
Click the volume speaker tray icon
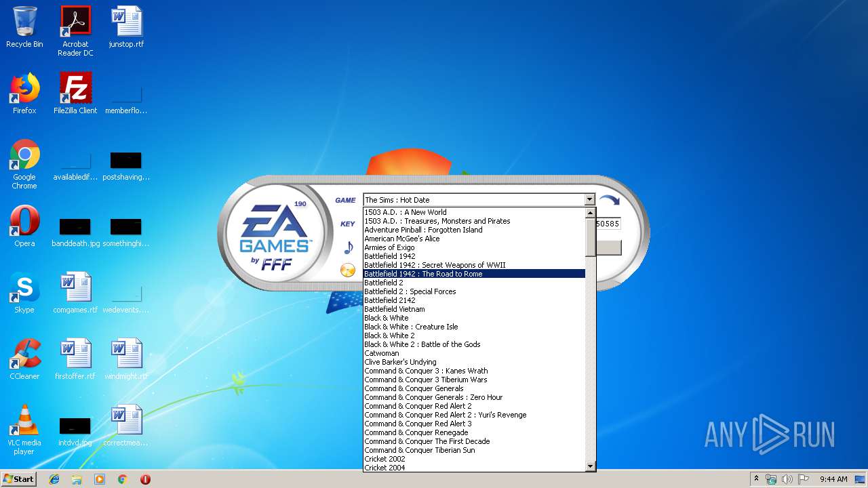pyautogui.click(x=787, y=479)
